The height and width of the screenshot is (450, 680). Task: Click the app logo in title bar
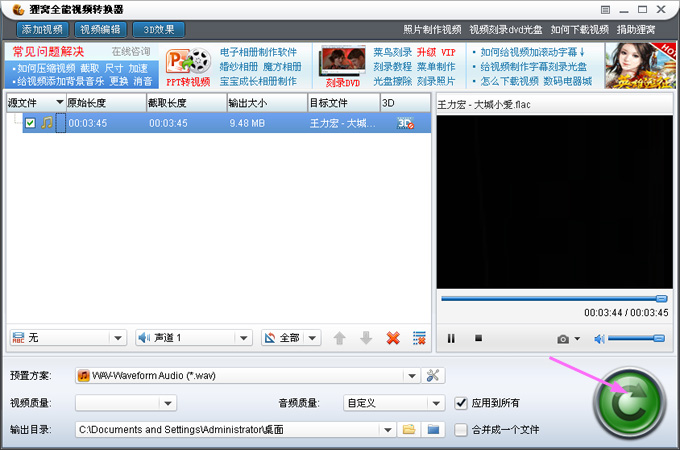(17, 9)
